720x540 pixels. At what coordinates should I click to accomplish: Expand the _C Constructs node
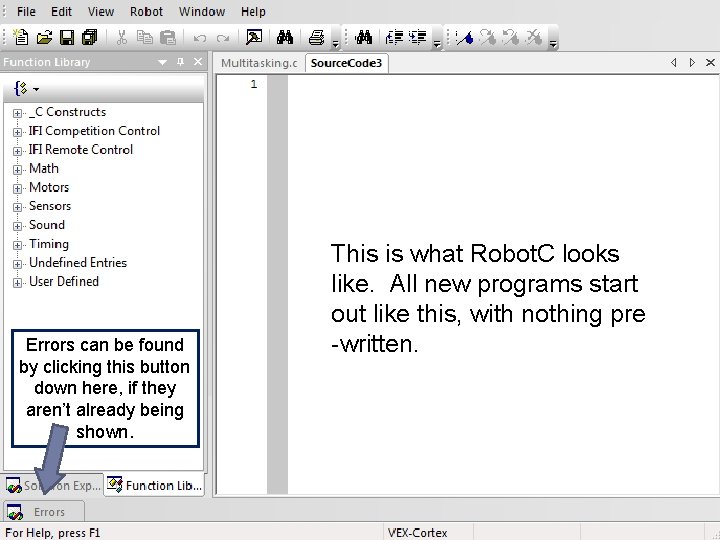click(17, 113)
